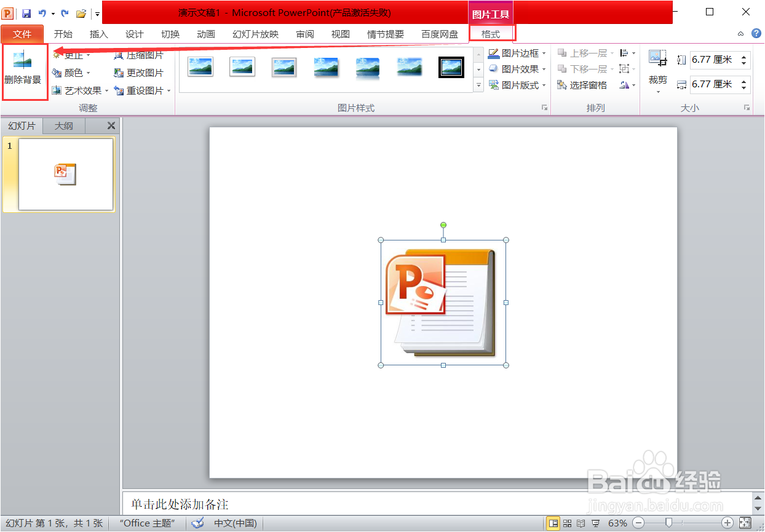Close the slides/outline pane

coord(111,126)
